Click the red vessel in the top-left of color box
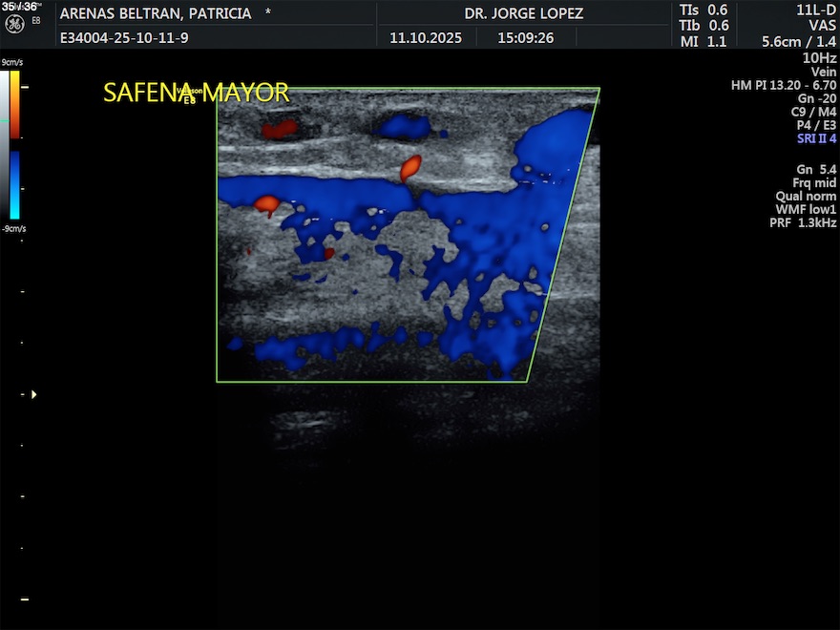This screenshot has width=840, height=630. click(279, 127)
